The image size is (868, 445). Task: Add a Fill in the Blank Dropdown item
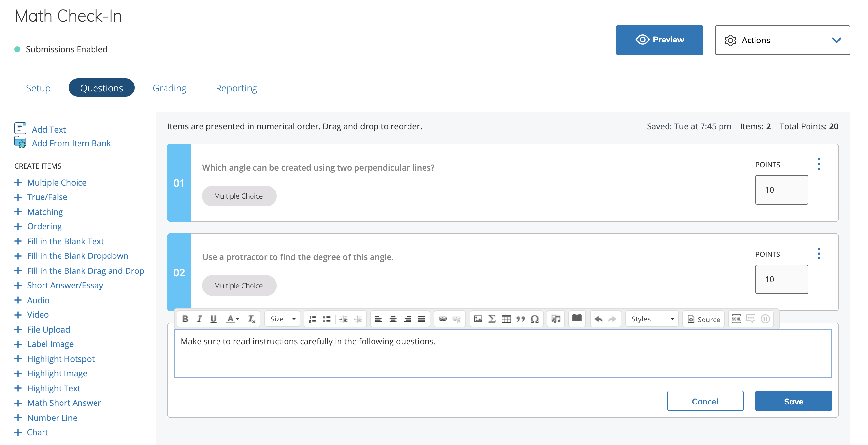tap(78, 256)
